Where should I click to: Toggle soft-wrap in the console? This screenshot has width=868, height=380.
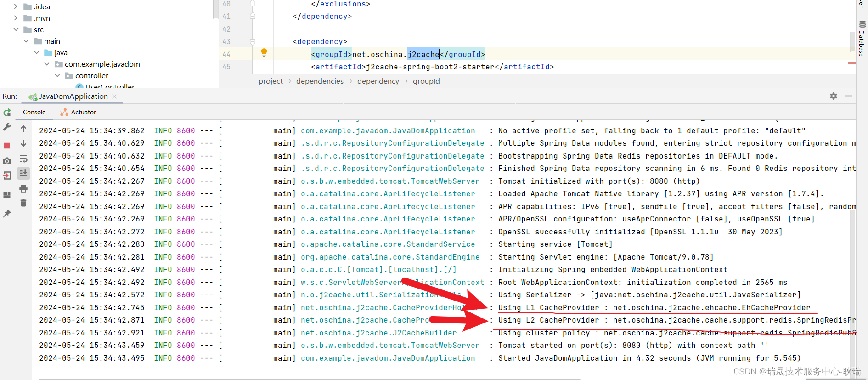(23, 159)
